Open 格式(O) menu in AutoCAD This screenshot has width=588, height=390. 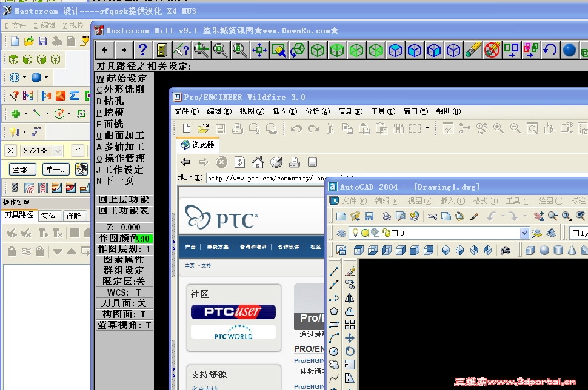coord(485,201)
